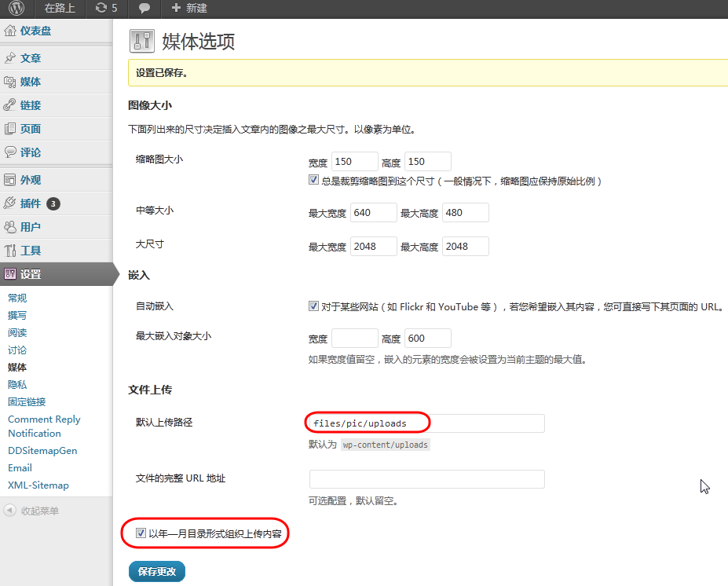
Task: Click large max height field 2048
Action: (466, 247)
